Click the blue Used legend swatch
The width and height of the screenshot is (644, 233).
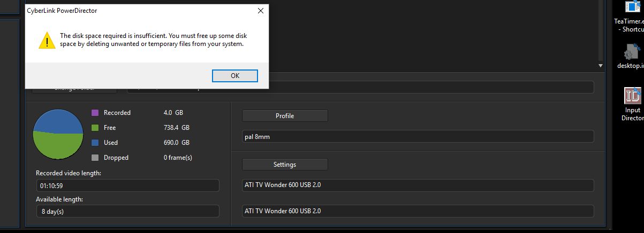[95, 143]
